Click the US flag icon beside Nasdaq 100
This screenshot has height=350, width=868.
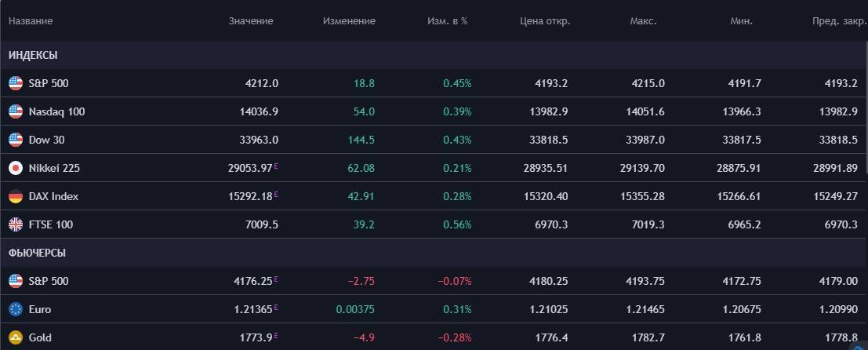click(15, 111)
